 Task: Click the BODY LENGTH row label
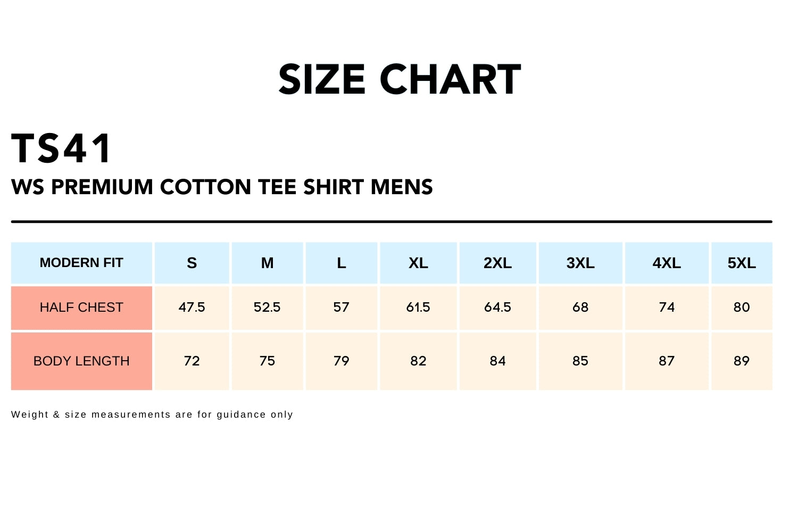81,361
